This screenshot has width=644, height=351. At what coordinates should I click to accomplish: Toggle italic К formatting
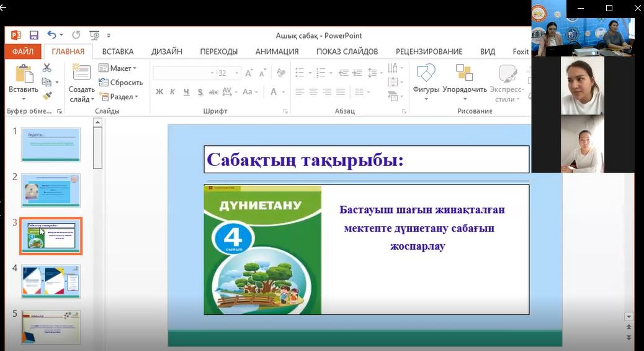(172, 92)
